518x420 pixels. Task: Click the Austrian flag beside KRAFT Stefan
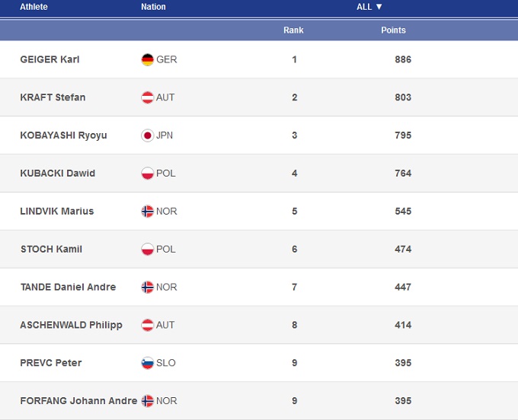(148, 97)
